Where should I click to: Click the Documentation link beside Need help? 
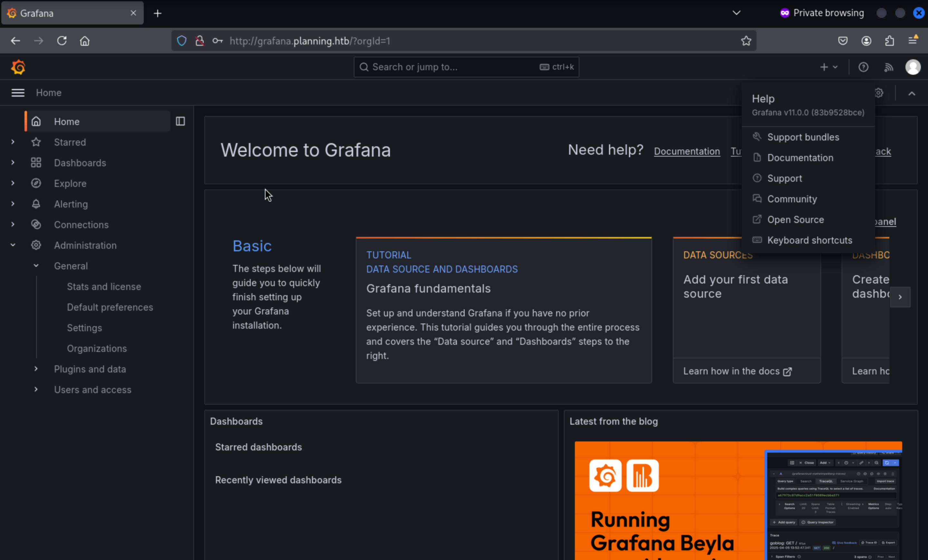(x=687, y=151)
